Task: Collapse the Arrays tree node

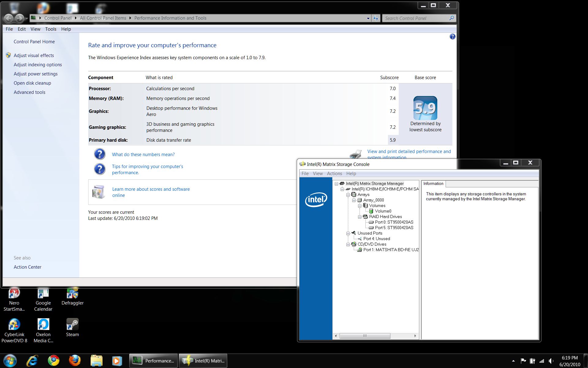Action: click(x=348, y=195)
